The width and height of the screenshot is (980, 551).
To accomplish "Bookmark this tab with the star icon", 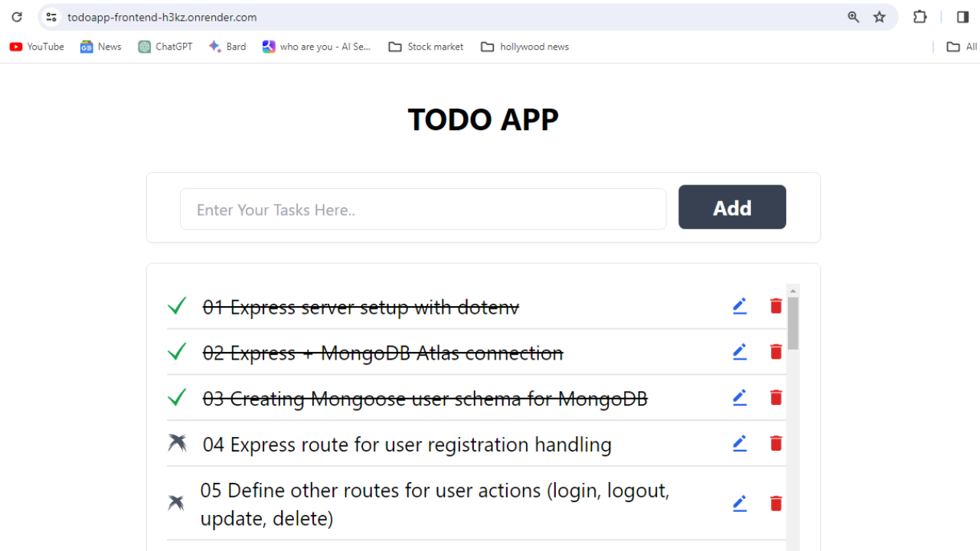I will click(x=880, y=17).
